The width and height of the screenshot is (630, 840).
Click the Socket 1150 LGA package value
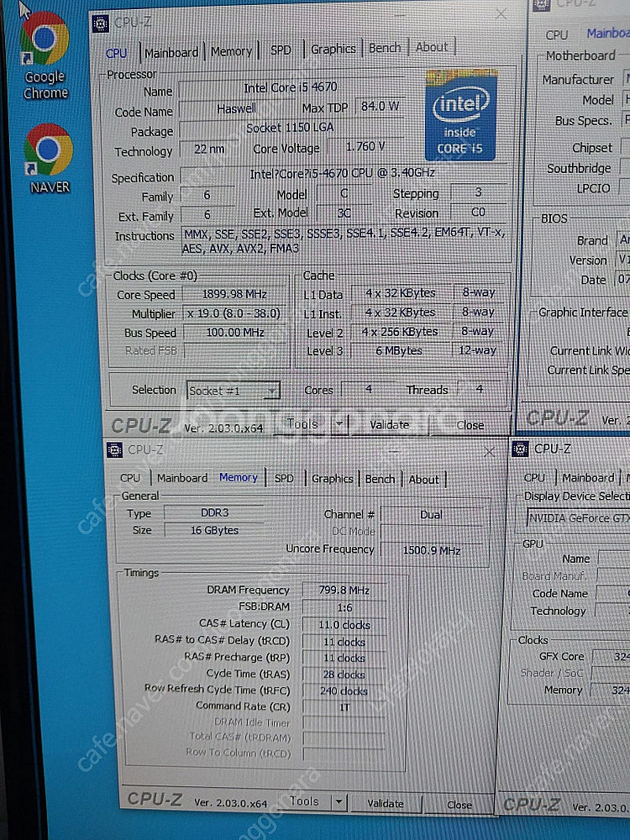[290, 129]
